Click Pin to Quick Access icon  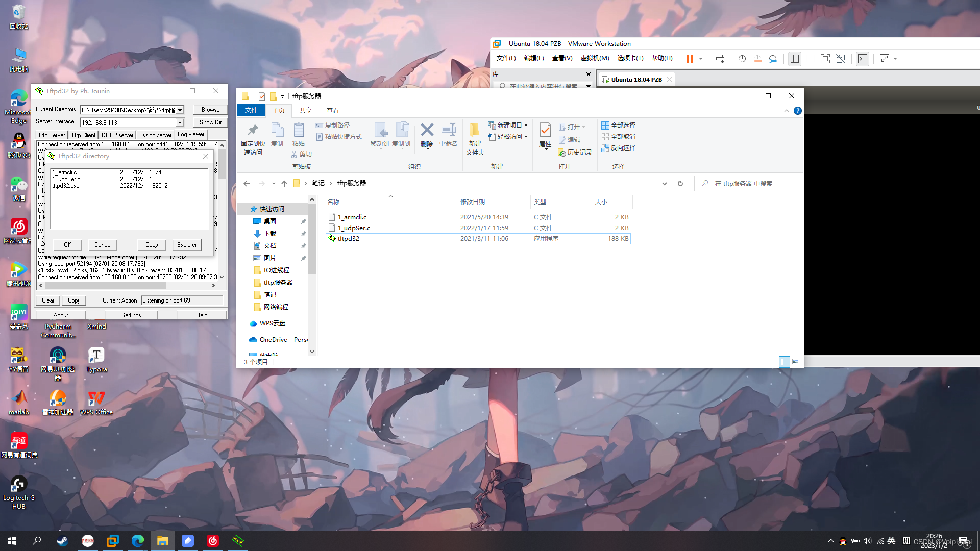253,131
